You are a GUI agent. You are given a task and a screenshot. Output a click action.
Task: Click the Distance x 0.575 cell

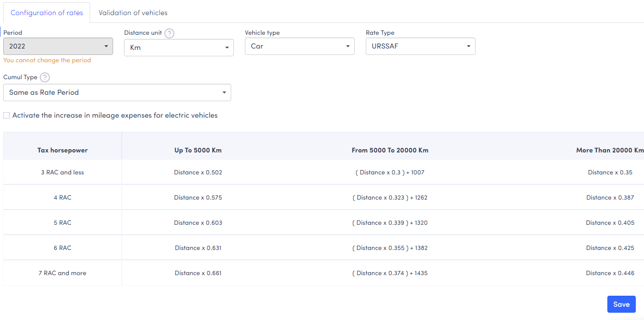(198, 198)
